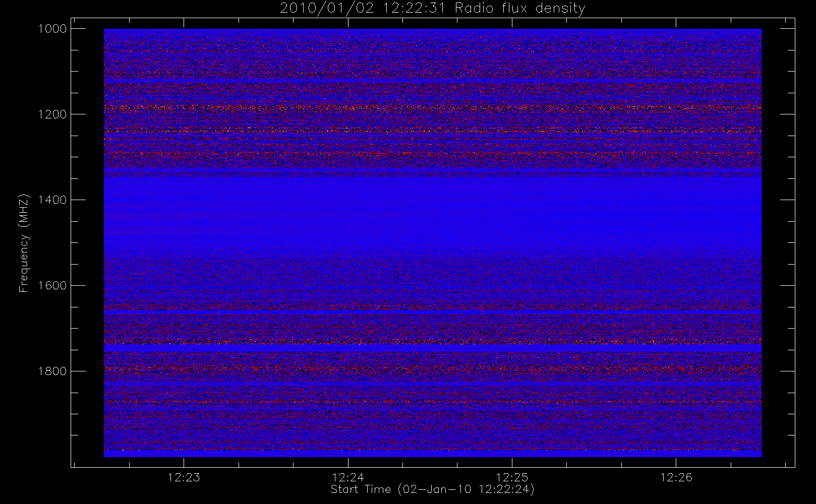Image resolution: width=816 pixels, height=504 pixels.
Task: Click the 12:25 time tick label
Action: click(512, 477)
